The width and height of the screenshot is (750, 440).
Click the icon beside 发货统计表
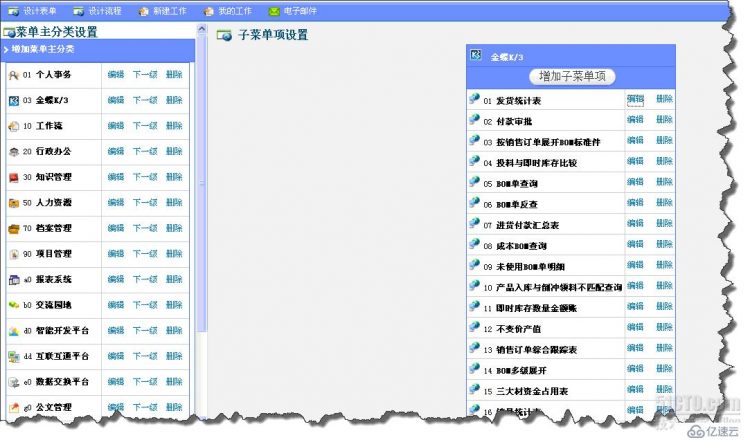(x=474, y=99)
